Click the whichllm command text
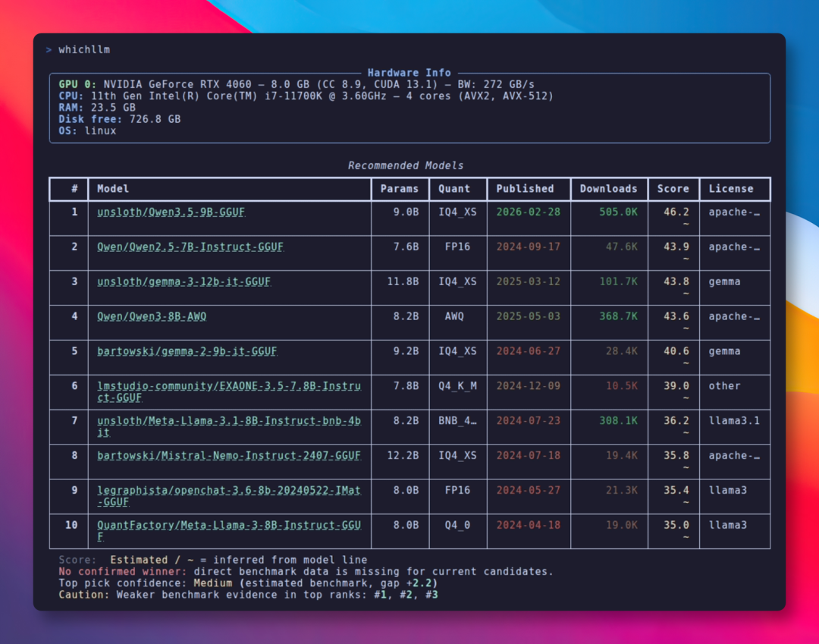This screenshot has height=644, width=819. click(84, 49)
